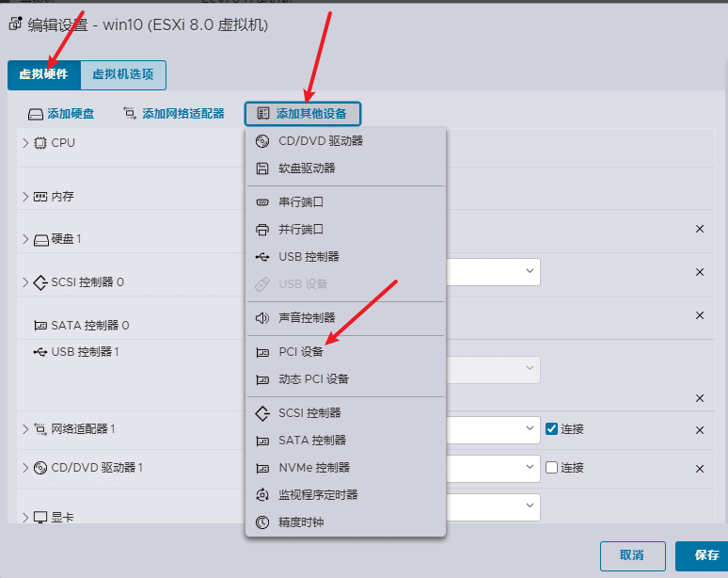
Task: Open the SCSI controller 0 dropdown
Action: click(x=493, y=272)
